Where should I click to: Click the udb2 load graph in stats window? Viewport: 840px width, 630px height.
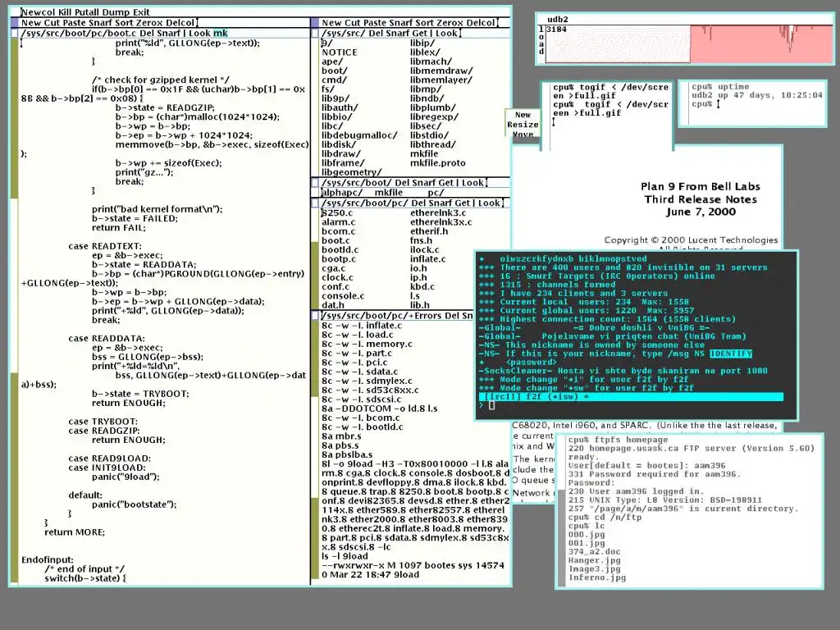pos(689,43)
